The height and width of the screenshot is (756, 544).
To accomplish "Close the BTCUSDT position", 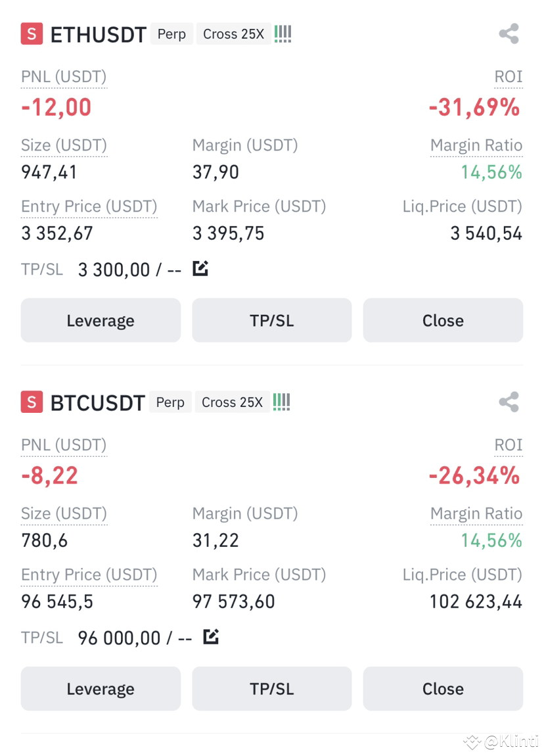I will pos(443,688).
